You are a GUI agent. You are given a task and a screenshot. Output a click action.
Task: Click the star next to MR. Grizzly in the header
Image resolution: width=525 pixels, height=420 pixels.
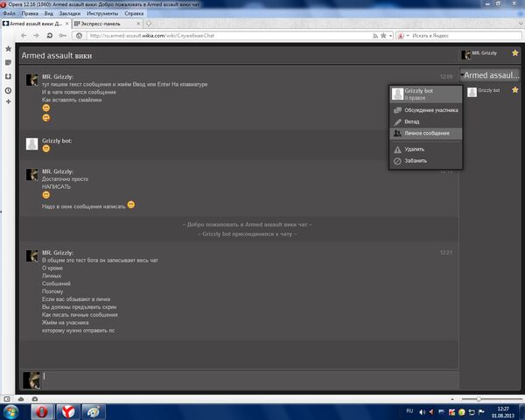pos(515,52)
